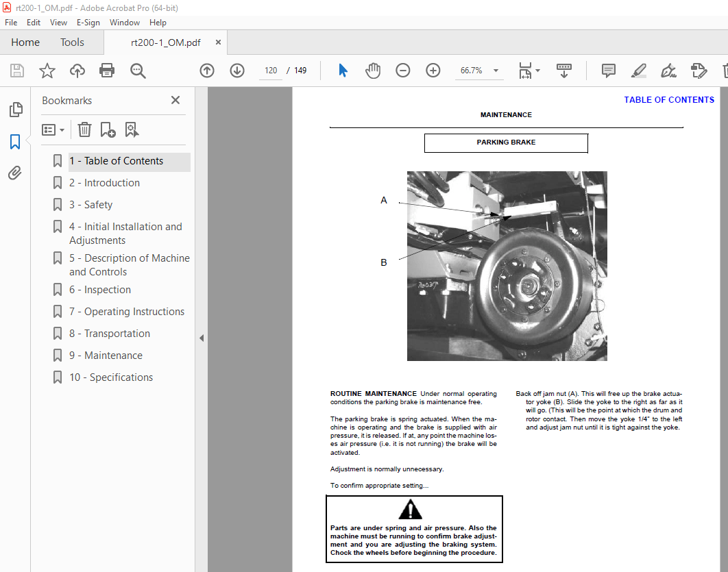The image size is (728, 572).
Task: Add a sticky note comment
Action: pyautogui.click(x=608, y=71)
